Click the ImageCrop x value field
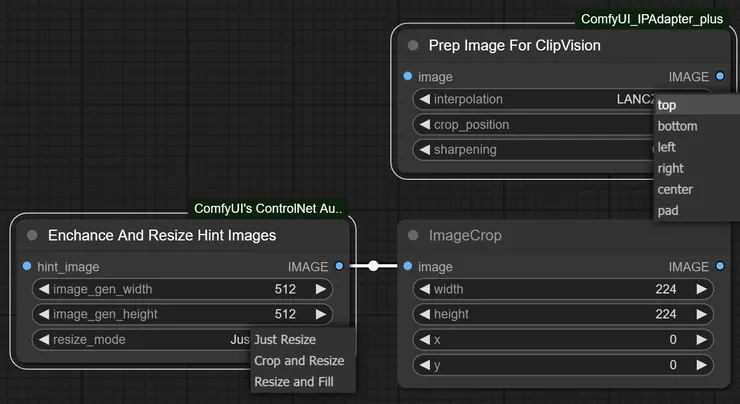 pyautogui.click(x=560, y=340)
